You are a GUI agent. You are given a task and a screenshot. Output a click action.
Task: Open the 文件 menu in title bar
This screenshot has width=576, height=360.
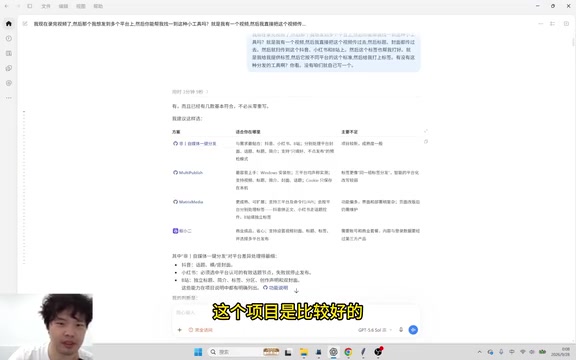click(46, 6)
